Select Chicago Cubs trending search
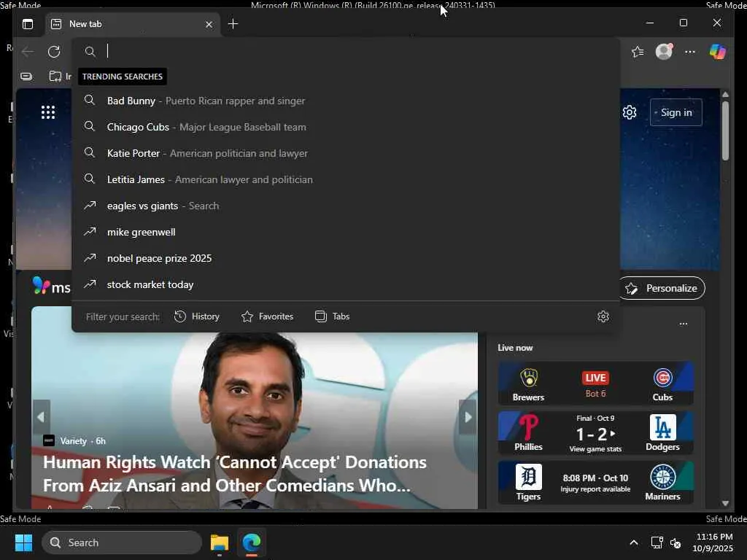The width and height of the screenshot is (747, 560). [x=346, y=127]
